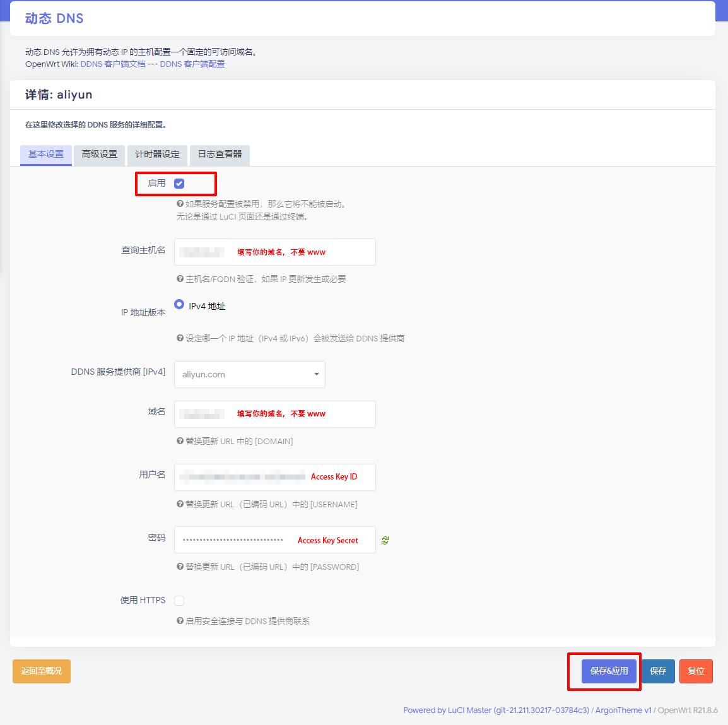
Task: Open the DDNS 服务提供商 dropdown showing aliyun.com
Action: 249,374
